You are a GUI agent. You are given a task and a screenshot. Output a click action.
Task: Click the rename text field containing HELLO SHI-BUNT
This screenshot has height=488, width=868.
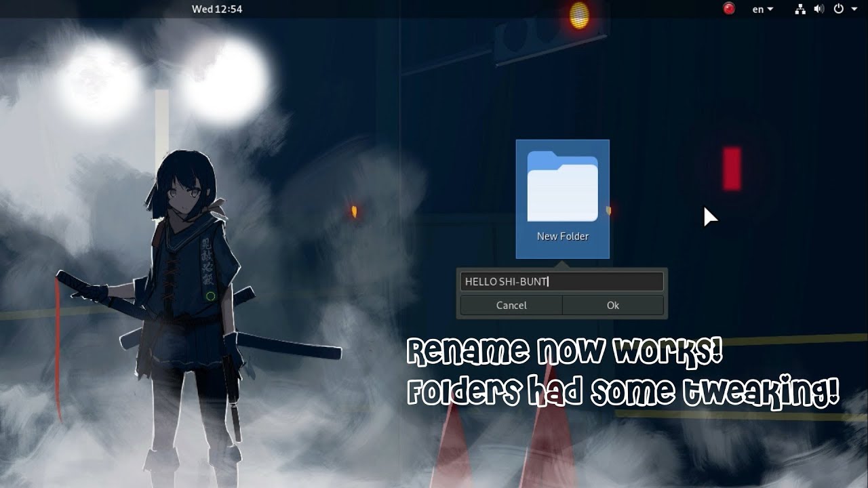561,281
